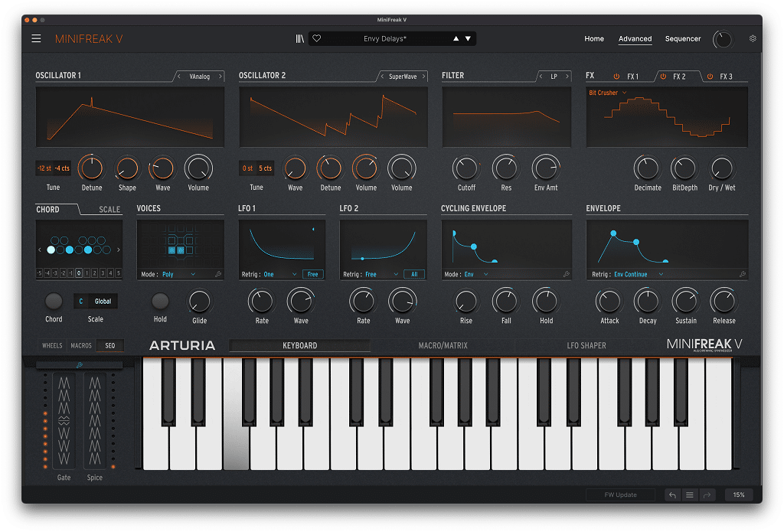Open the Envelope Retrig Env Continue dropdown
784x532 pixels.
point(639,274)
